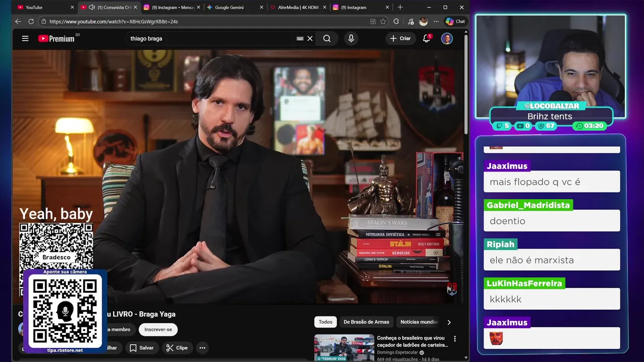Open split screen icon in address bar
644x362 pixels.
(373, 22)
